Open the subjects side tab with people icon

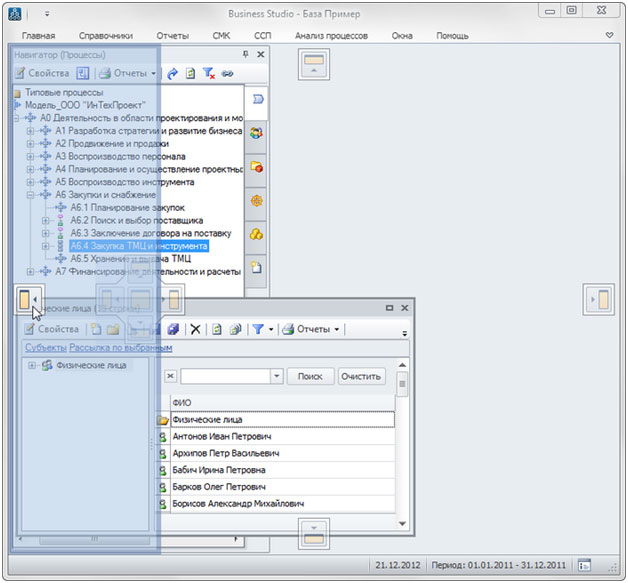[256, 132]
